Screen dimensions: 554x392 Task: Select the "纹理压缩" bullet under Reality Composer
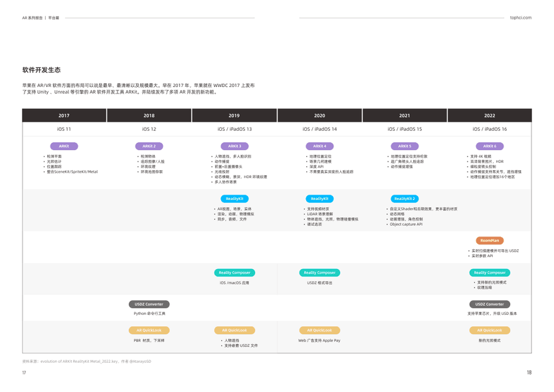(484, 288)
